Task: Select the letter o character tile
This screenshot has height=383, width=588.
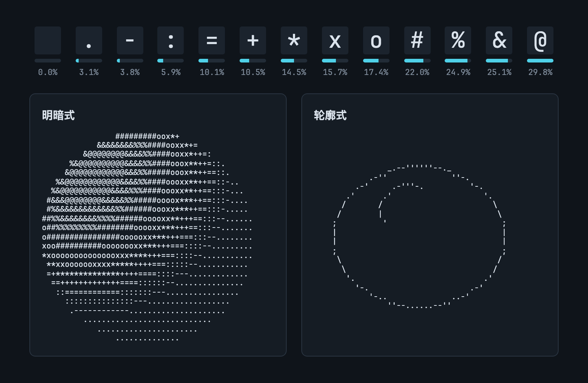Action: (376, 40)
